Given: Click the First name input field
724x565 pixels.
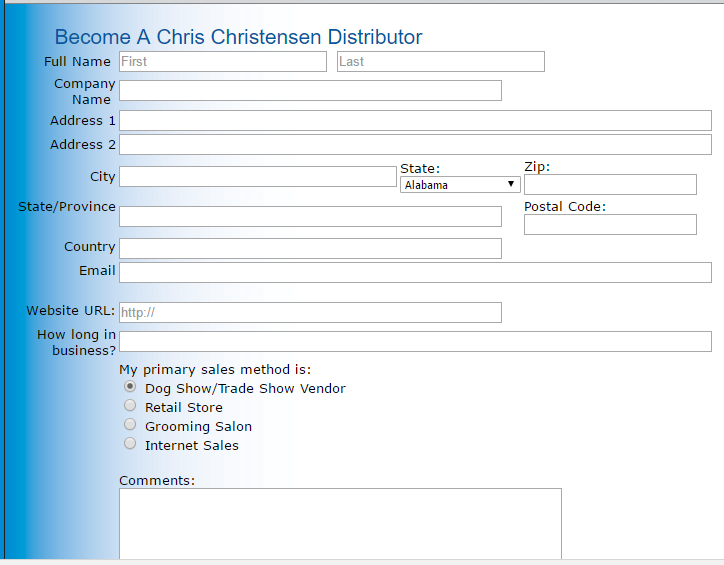Looking at the screenshot, I should [x=223, y=61].
